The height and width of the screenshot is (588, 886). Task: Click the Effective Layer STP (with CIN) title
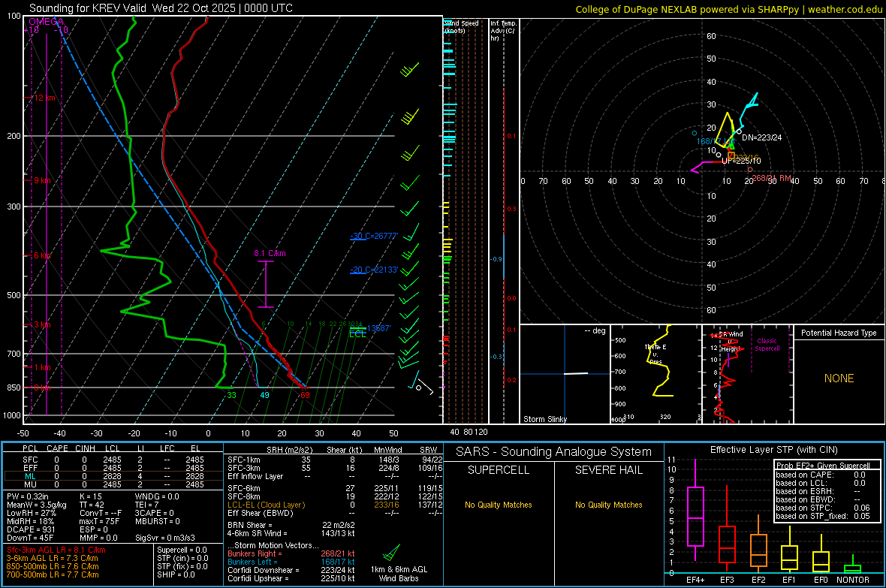(774, 450)
